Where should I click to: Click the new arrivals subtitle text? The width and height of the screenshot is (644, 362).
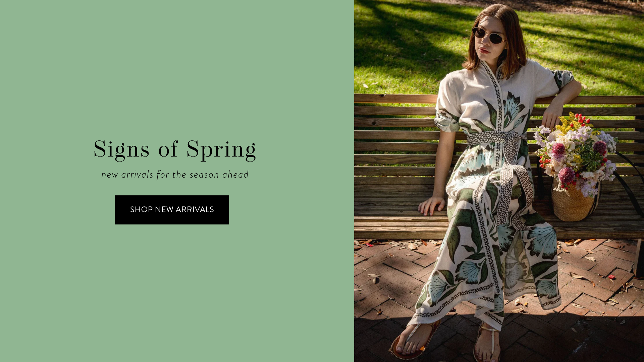pos(175,175)
